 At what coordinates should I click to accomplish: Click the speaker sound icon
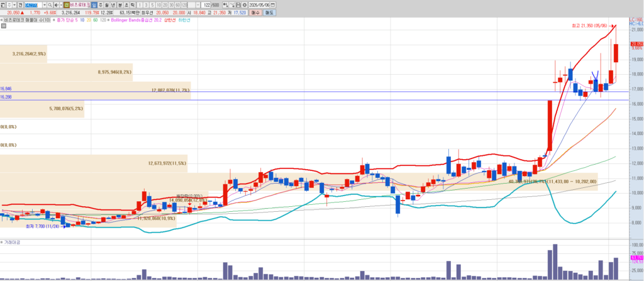[56, 5]
